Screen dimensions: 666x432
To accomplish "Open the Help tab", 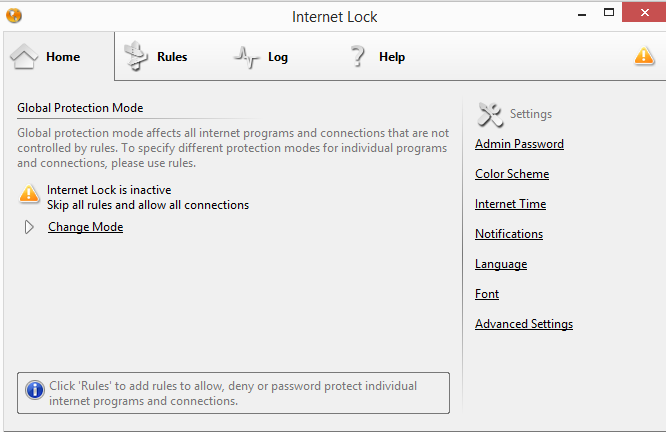I will (391, 57).
